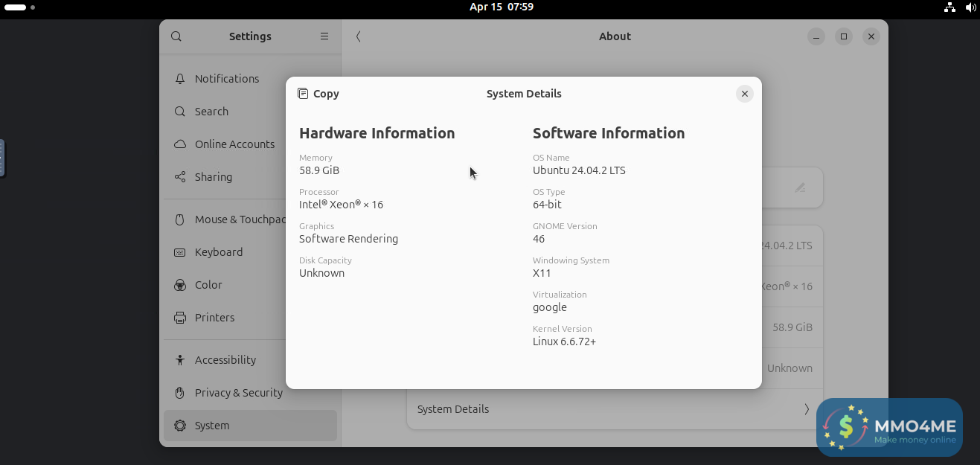The width and height of the screenshot is (980, 465).
Task: Select Accessibility in the sidebar
Action: (225, 360)
